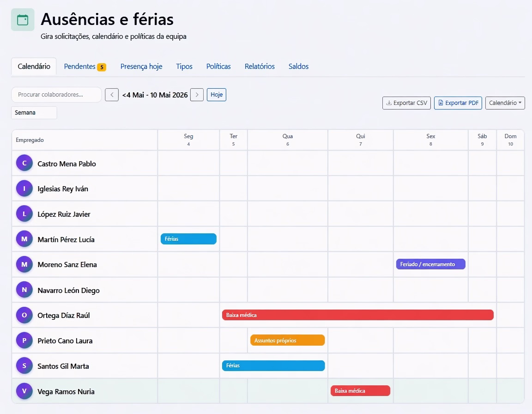This screenshot has width=532, height=414.
Task: Jump to today with Hoje button
Action: coord(217,95)
